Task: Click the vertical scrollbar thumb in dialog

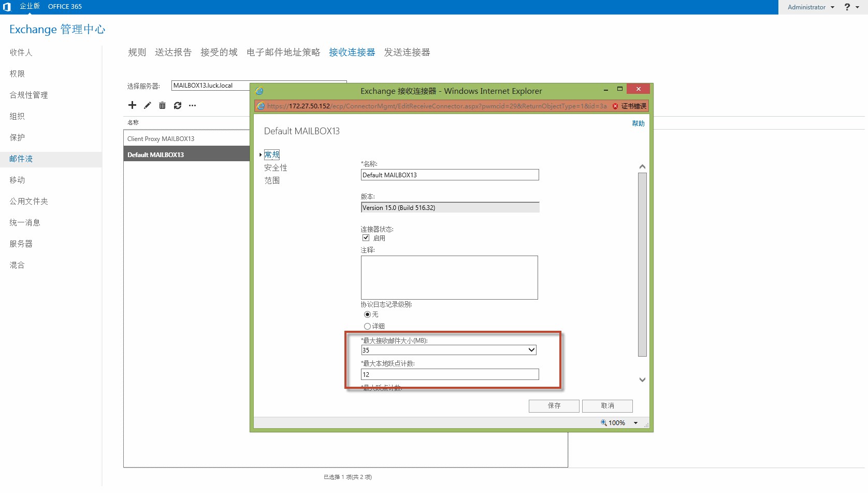Action: click(x=642, y=265)
